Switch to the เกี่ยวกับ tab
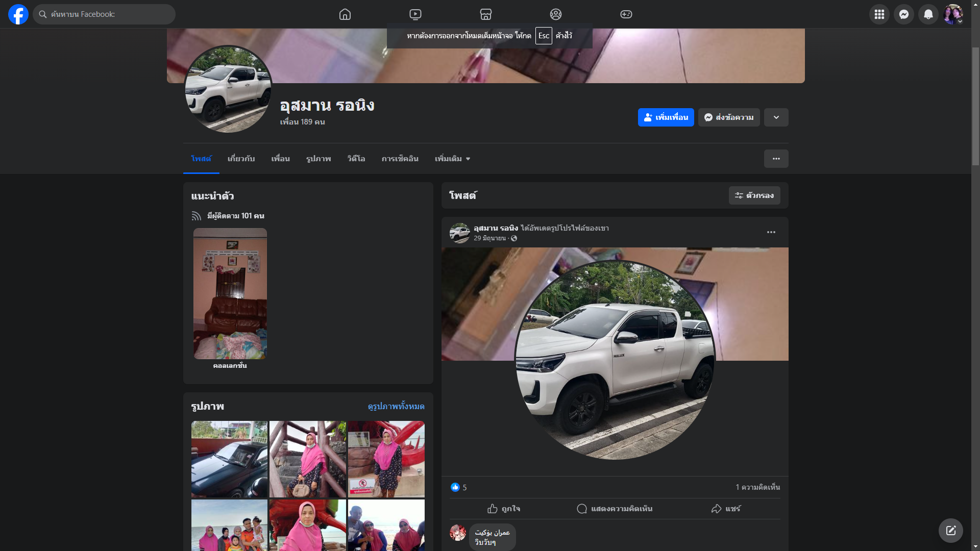The image size is (980, 551). pyautogui.click(x=241, y=159)
